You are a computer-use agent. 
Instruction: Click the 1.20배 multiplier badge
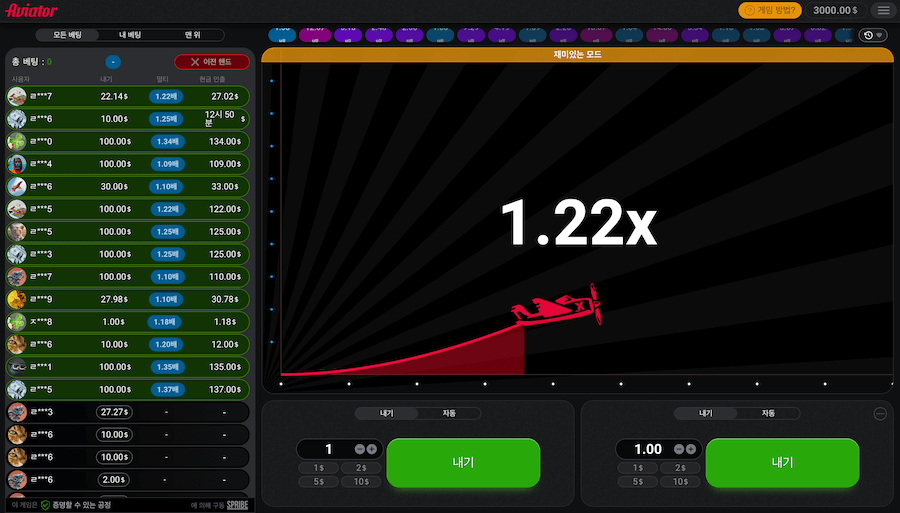coord(166,344)
